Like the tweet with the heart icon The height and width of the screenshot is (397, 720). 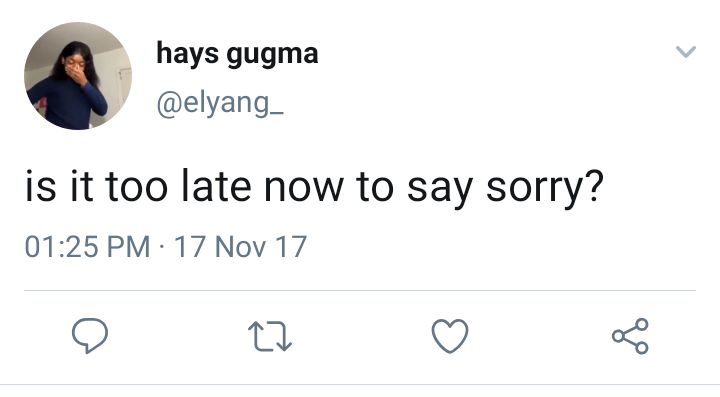[450, 336]
